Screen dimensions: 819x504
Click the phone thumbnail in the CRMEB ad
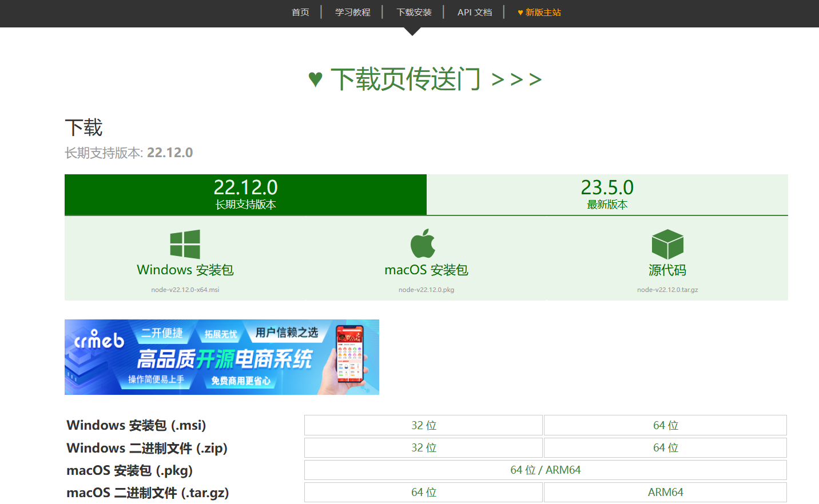pos(346,357)
